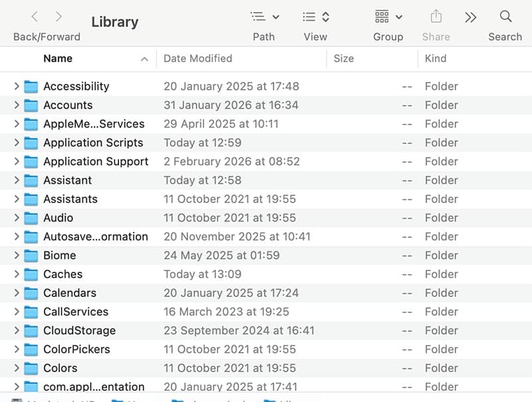This screenshot has height=402, width=532.
Task: Select the Application Support row name
Action: [96, 161]
